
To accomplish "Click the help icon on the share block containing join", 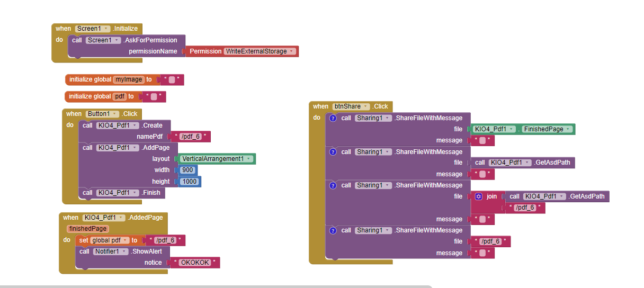I will [333, 185].
